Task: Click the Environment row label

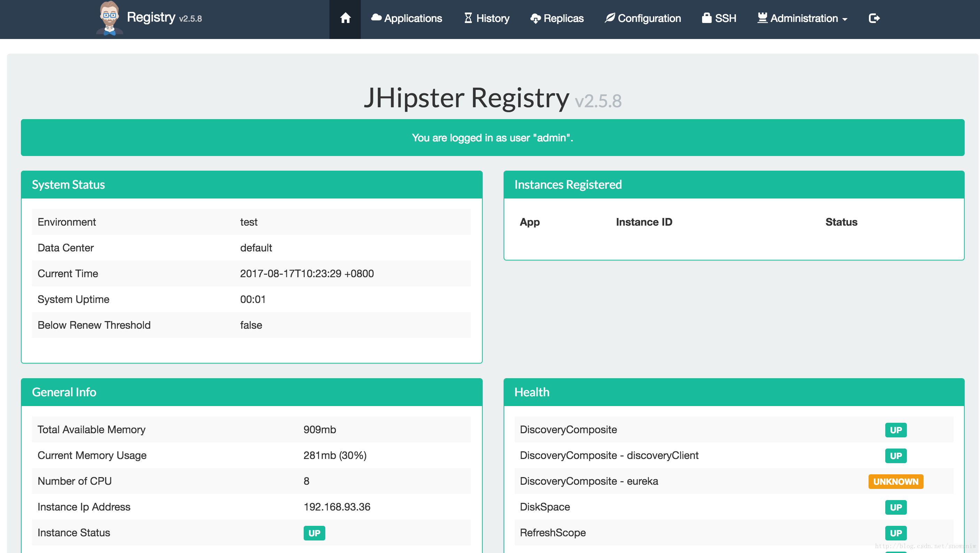Action: click(67, 222)
